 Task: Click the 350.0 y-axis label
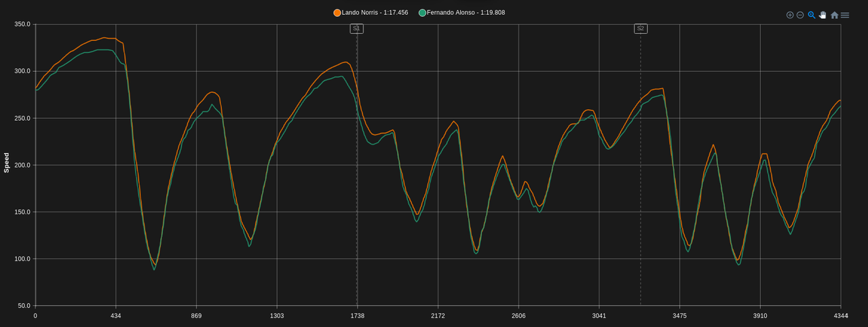click(22, 24)
